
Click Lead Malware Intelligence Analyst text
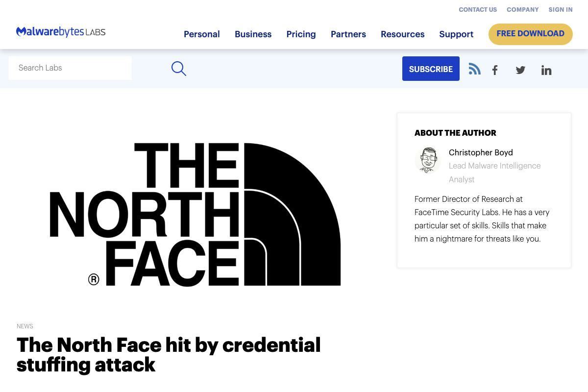(495, 172)
